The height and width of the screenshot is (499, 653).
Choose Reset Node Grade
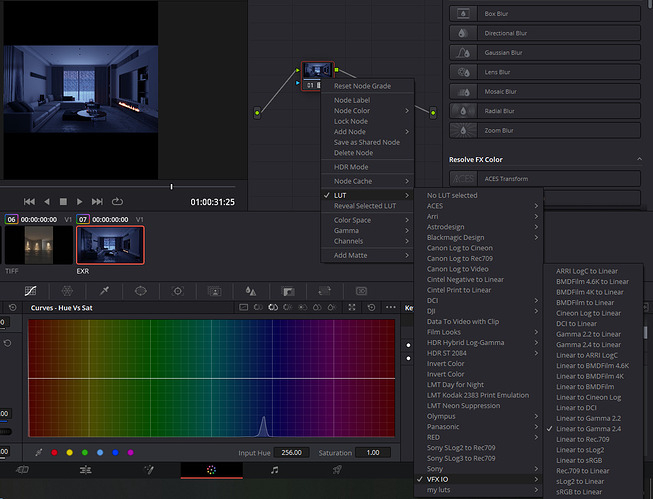363,86
